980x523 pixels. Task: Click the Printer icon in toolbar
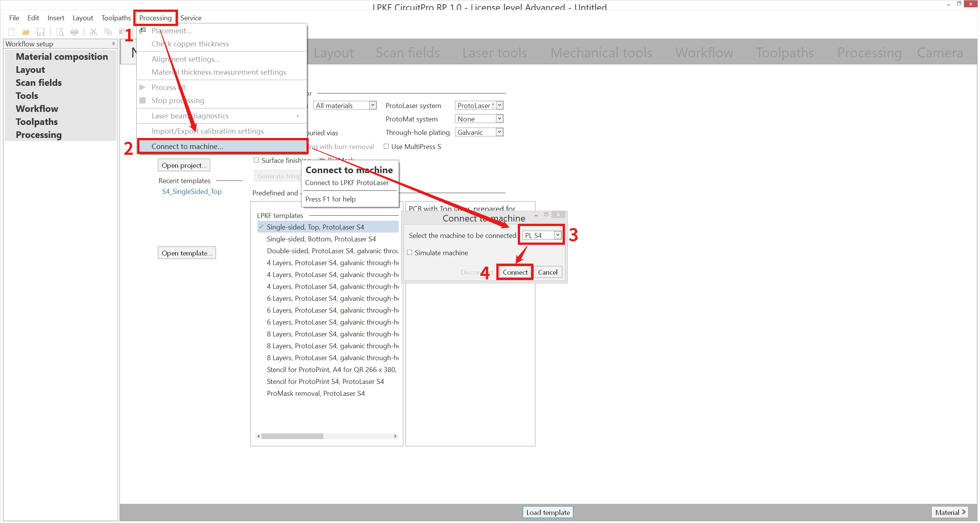(x=74, y=32)
